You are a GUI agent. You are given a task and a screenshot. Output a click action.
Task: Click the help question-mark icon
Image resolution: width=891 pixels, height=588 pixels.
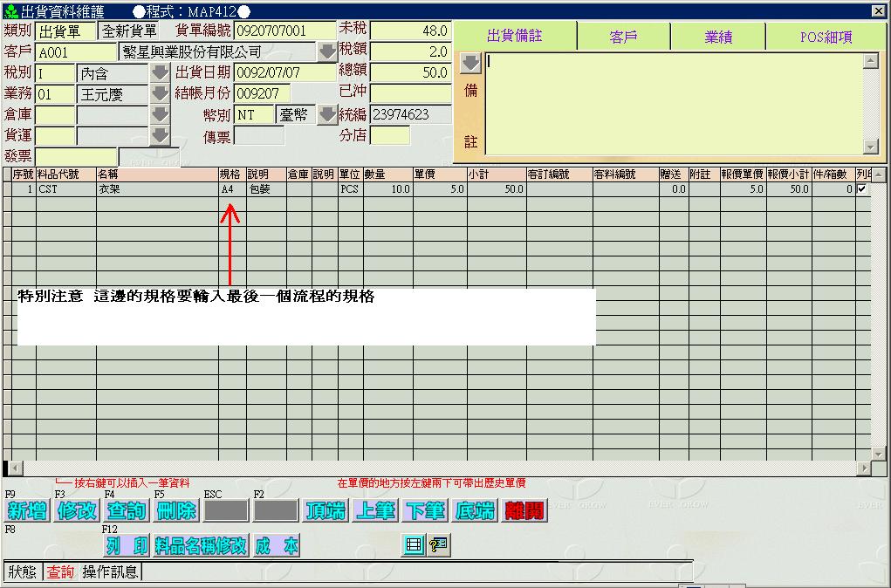click(437, 545)
